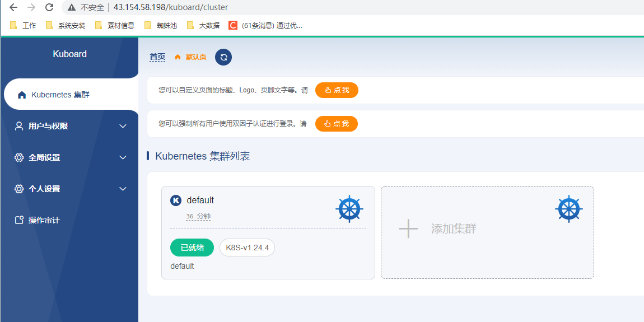Expand the 全局设置 chevron
644x322 pixels.
[123, 157]
